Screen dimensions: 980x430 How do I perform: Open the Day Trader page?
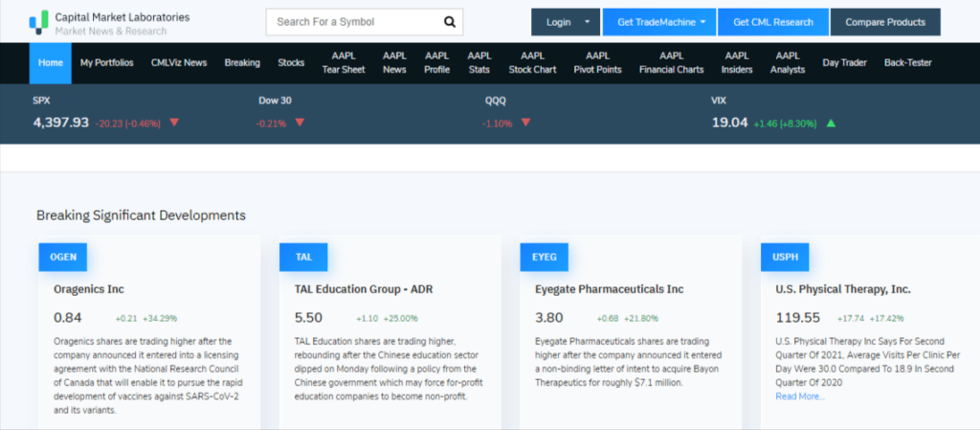(x=844, y=62)
